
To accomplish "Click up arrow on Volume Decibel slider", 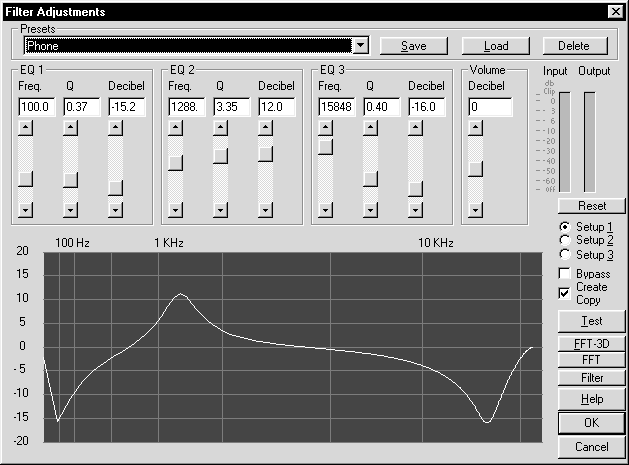I will [476, 128].
